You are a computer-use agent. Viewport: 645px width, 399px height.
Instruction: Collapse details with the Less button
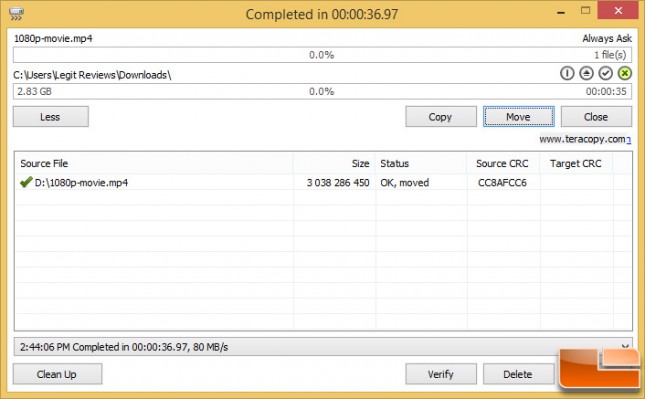(x=51, y=117)
